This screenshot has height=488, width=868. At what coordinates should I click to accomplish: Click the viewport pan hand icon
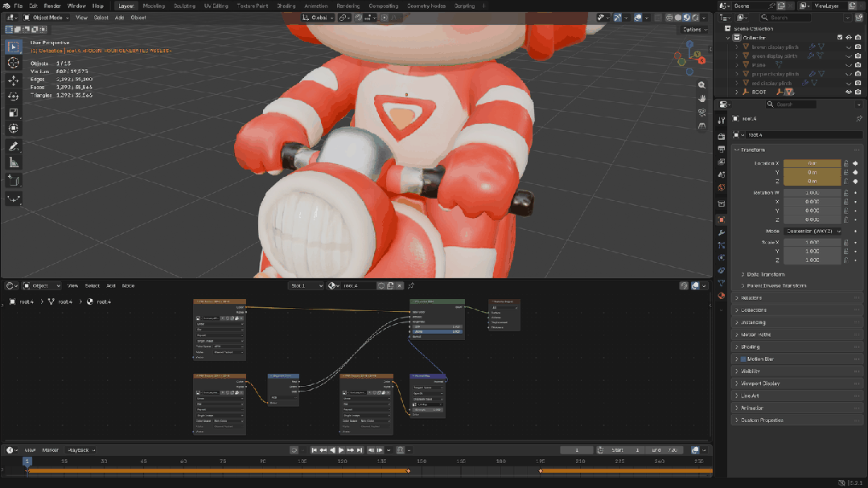click(702, 99)
